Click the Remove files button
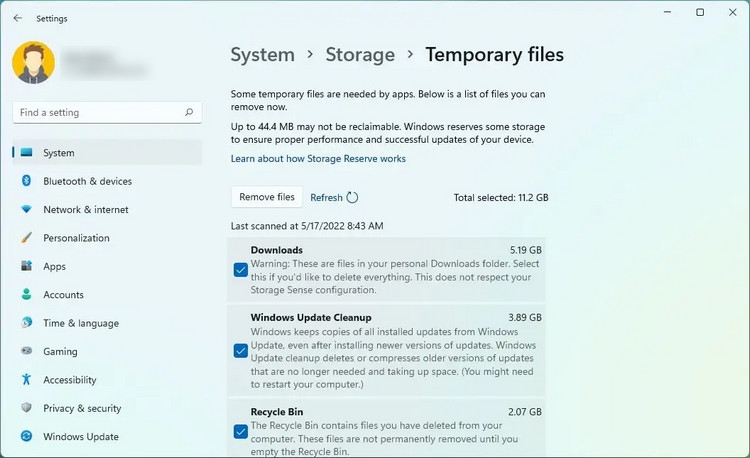Image resolution: width=750 pixels, height=458 pixels. 267,197
